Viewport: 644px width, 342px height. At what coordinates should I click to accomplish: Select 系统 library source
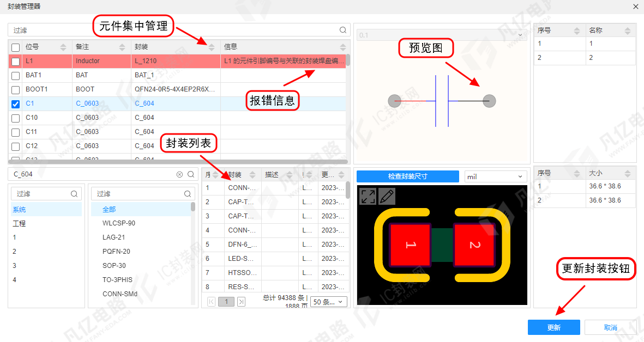tap(46, 210)
